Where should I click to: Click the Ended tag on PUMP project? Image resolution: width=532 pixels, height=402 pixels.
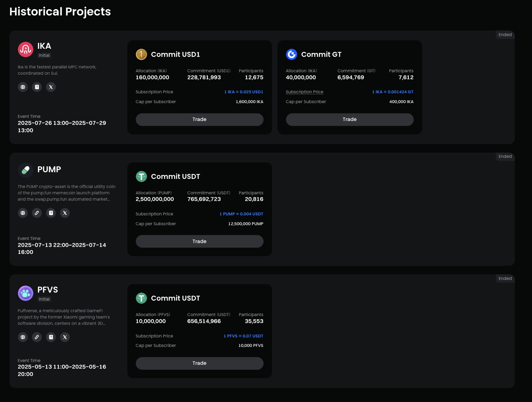click(505, 156)
